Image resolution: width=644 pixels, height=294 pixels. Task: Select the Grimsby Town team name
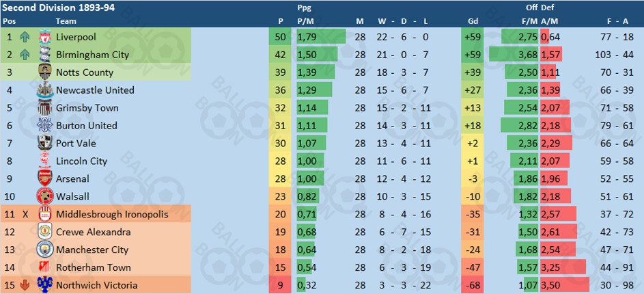tap(87, 108)
